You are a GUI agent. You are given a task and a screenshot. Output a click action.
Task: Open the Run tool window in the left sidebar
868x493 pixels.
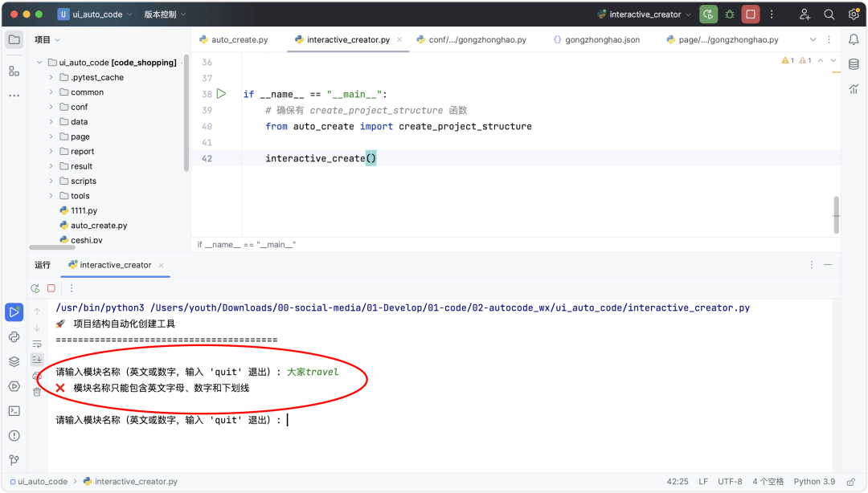(x=14, y=312)
